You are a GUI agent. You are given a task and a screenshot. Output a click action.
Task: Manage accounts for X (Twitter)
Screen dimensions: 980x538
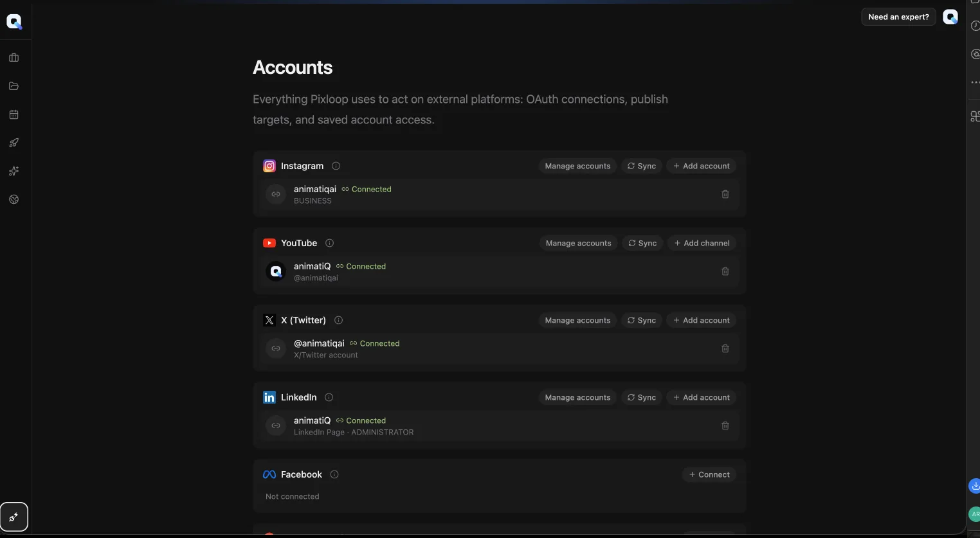(x=577, y=320)
